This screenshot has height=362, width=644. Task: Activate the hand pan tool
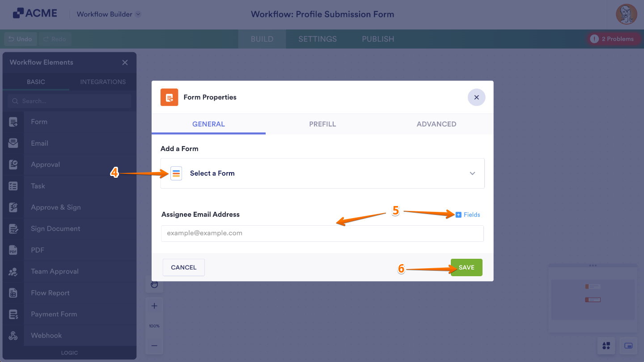coord(154,284)
